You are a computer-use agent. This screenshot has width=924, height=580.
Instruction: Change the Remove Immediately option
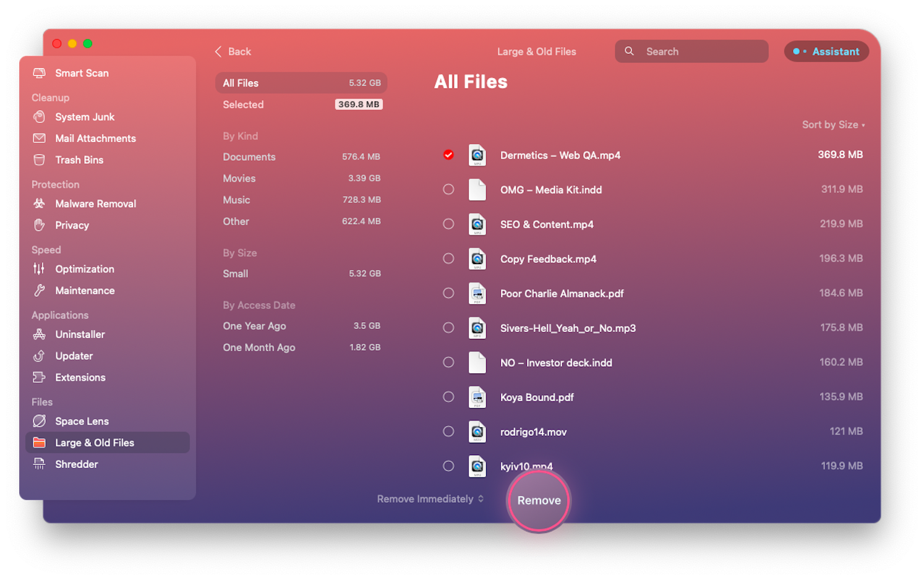[429, 498]
